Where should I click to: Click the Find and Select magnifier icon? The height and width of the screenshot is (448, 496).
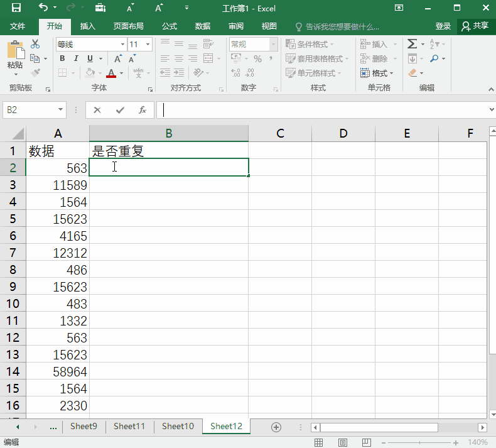434,58
